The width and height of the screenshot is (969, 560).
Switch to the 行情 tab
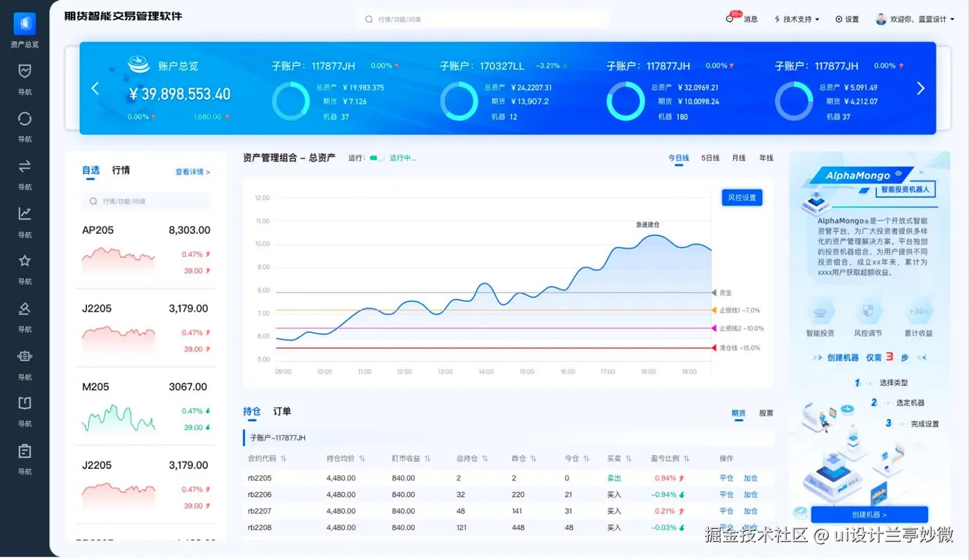point(121,170)
